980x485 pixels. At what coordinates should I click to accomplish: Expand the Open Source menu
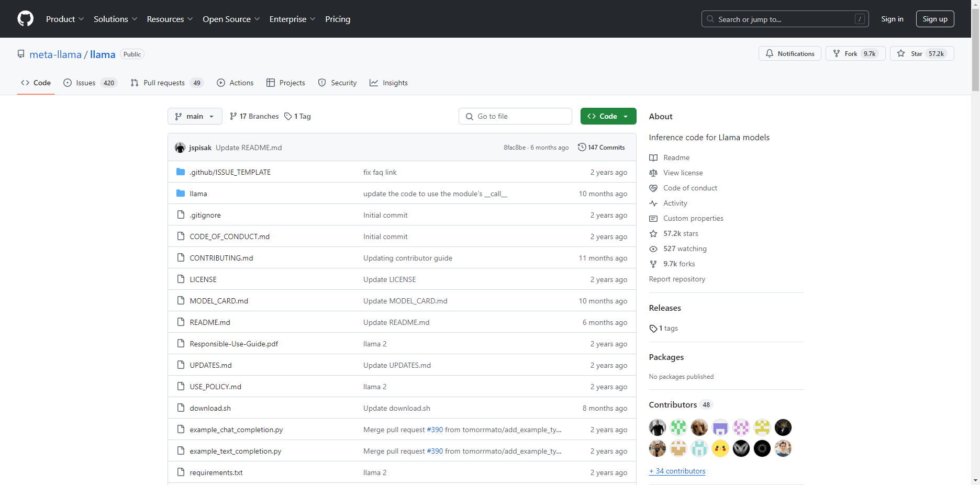[231, 19]
